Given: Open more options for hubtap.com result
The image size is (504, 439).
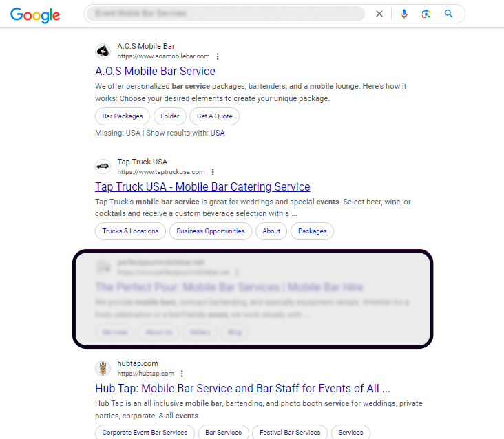Looking at the screenshot, I should [182, 374].
